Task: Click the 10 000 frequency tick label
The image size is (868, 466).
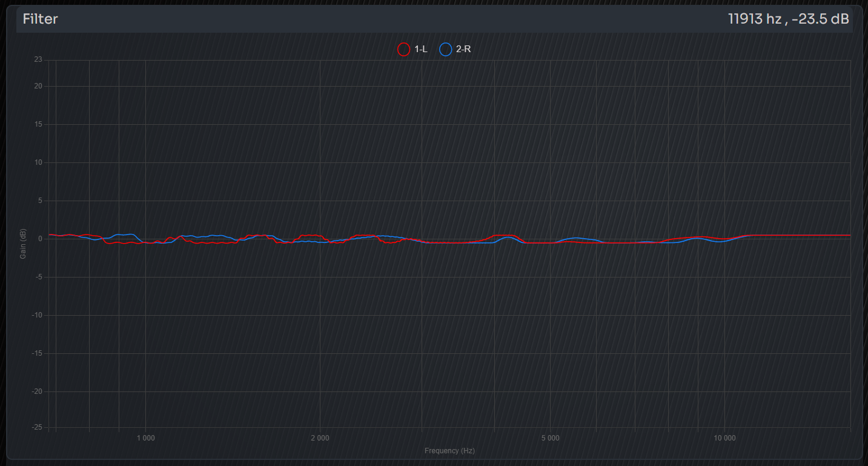Action: pyautogui.click(x=724, y=438)
